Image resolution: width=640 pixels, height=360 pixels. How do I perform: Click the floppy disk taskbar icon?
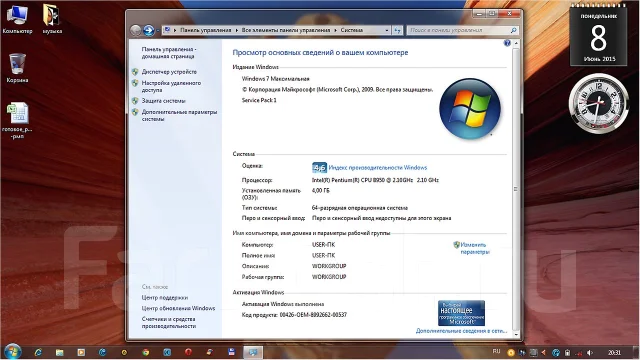[x=231, y=352]
